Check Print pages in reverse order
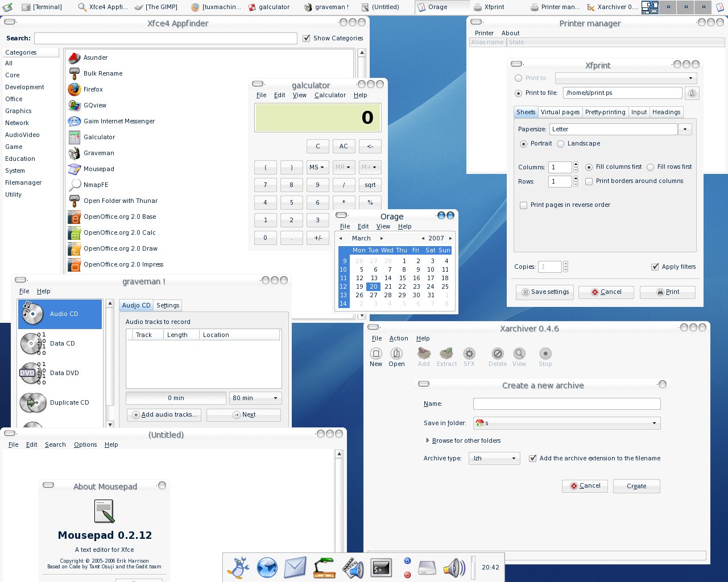This screenshot has height=582, width=728. (523, 205)
